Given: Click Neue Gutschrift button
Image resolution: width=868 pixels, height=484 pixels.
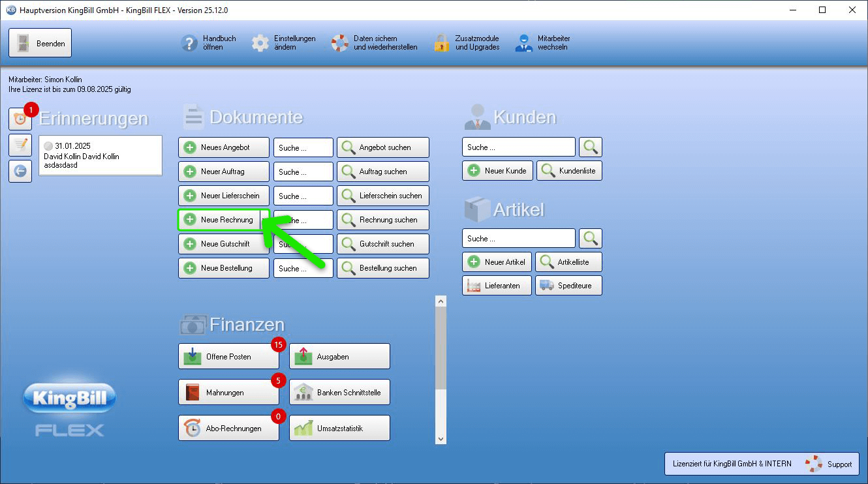Looking at the screenshot, I should pyautogui.click(x=224, y=244).
